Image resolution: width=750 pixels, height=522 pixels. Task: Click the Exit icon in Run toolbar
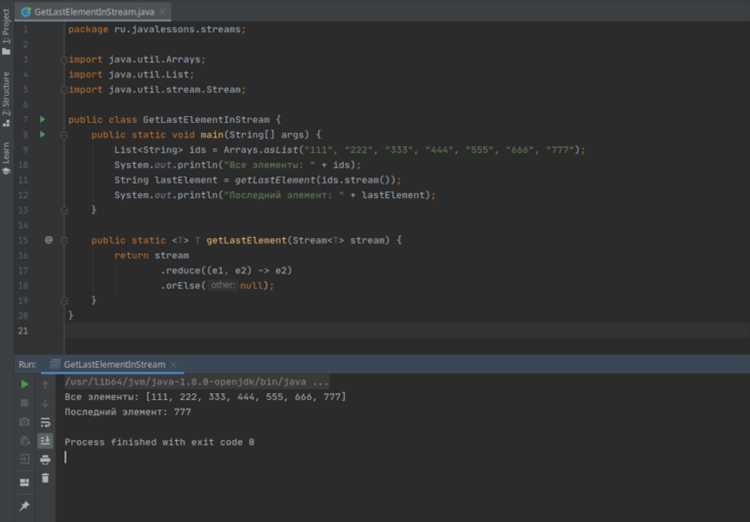[24, 460]
